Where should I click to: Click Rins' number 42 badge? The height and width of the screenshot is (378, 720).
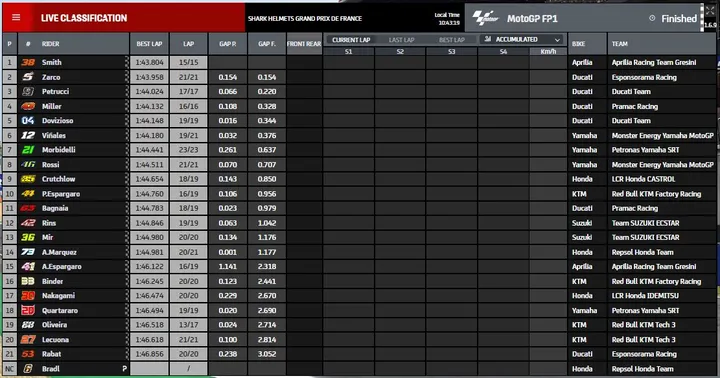[28, 223]
